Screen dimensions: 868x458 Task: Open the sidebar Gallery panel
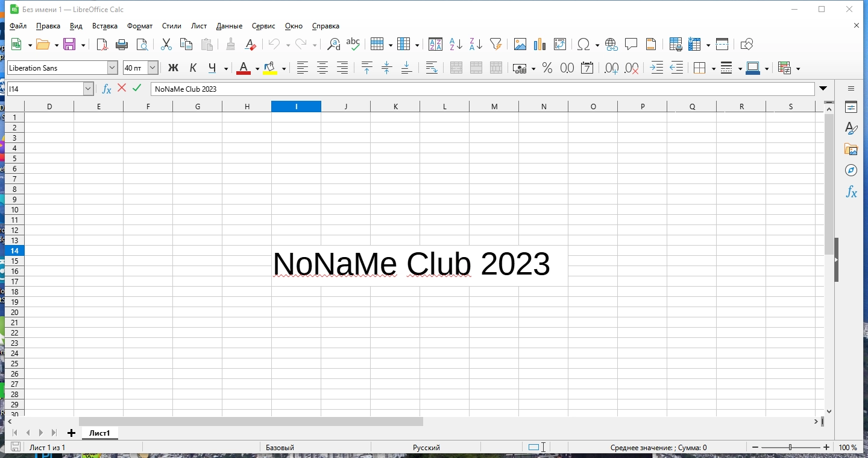(851, 149)
